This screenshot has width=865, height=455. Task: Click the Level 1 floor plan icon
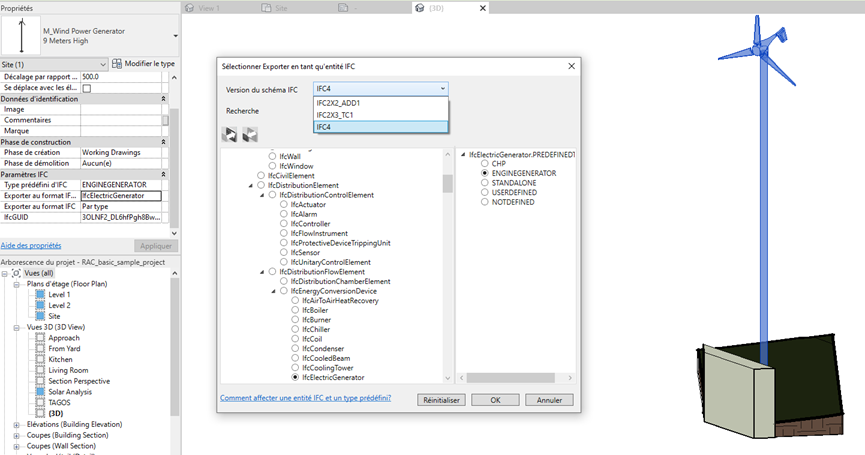click(x=41, y=294)
